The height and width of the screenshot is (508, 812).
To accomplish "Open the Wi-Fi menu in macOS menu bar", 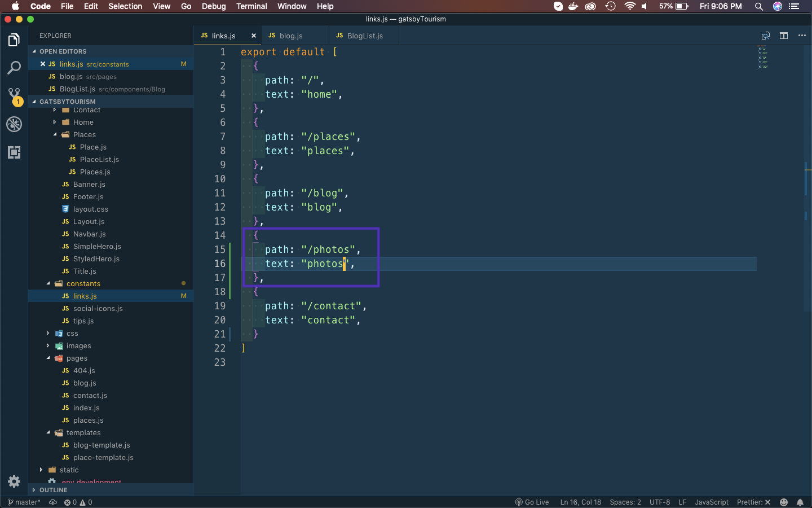I will click(x=629, y=6).
